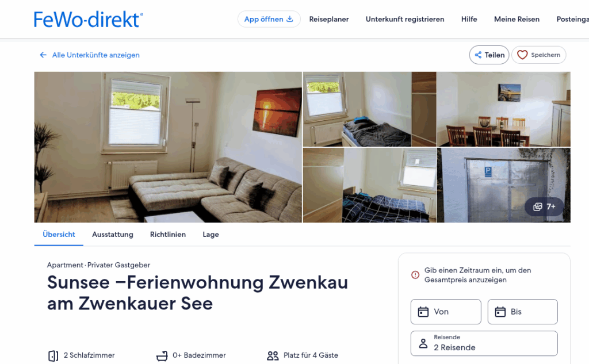This screenshot has height=364, width=589.
Task: Click Unterkunft registrieren link
Action: 405,19
